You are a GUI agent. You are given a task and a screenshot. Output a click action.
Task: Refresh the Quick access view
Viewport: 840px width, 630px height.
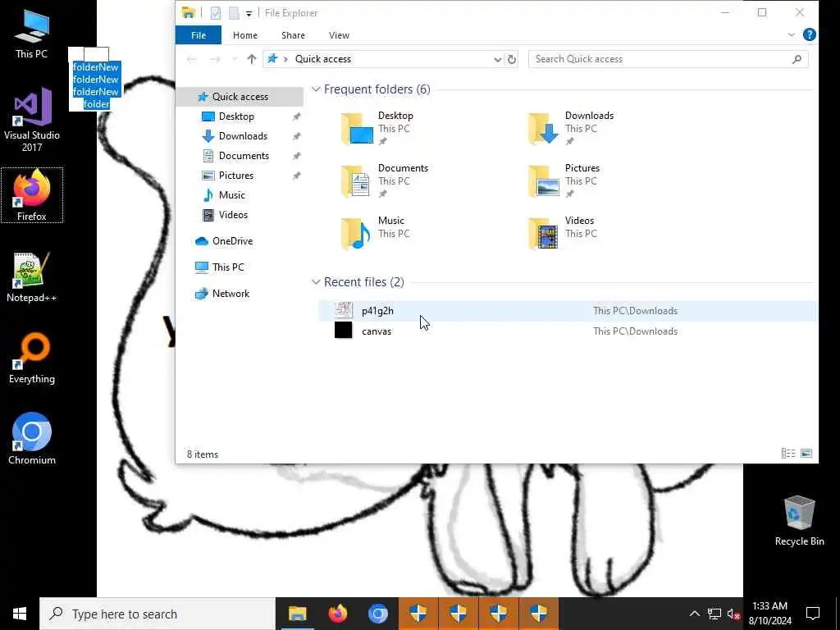click(x=512, y=59)
